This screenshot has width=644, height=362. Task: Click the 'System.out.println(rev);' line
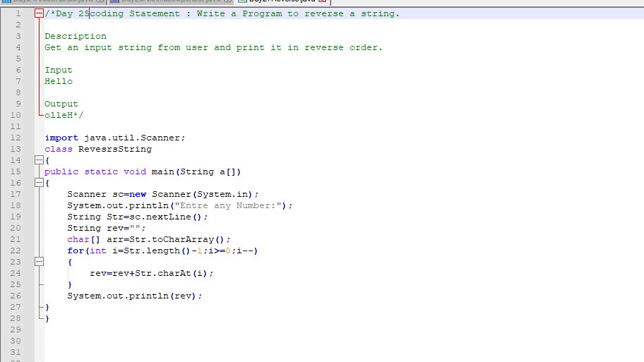pyautogui.click(x=135, y=296)
